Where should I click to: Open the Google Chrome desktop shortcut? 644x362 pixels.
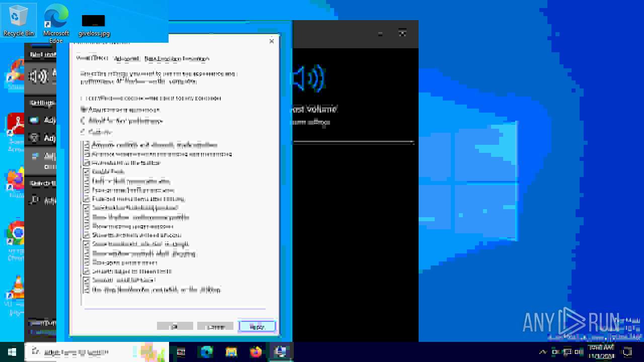pyautogui.click(x=16, y=240)
